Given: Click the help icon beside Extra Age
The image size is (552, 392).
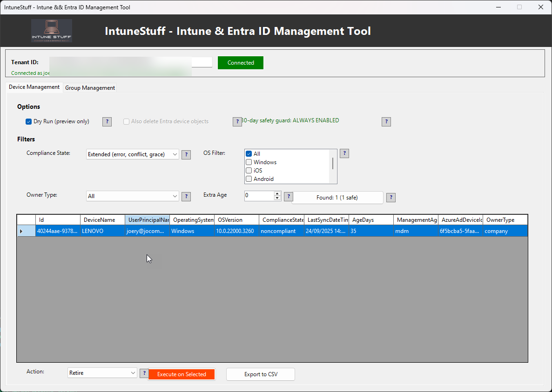Looking at the screenshot, I should 288,196.
